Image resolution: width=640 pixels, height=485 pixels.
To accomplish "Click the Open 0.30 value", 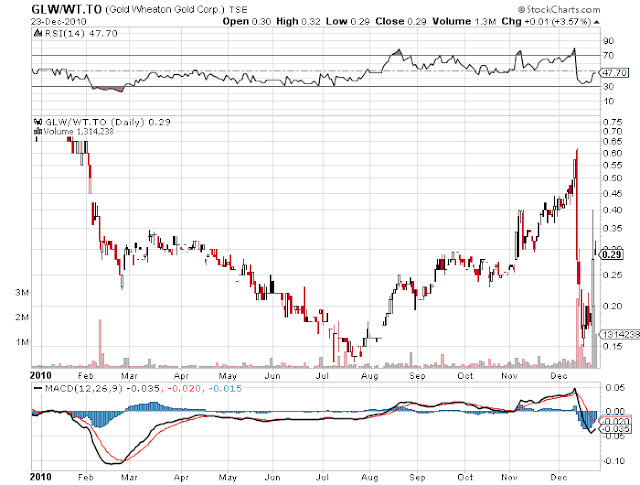I will click(x=247, y=21).
